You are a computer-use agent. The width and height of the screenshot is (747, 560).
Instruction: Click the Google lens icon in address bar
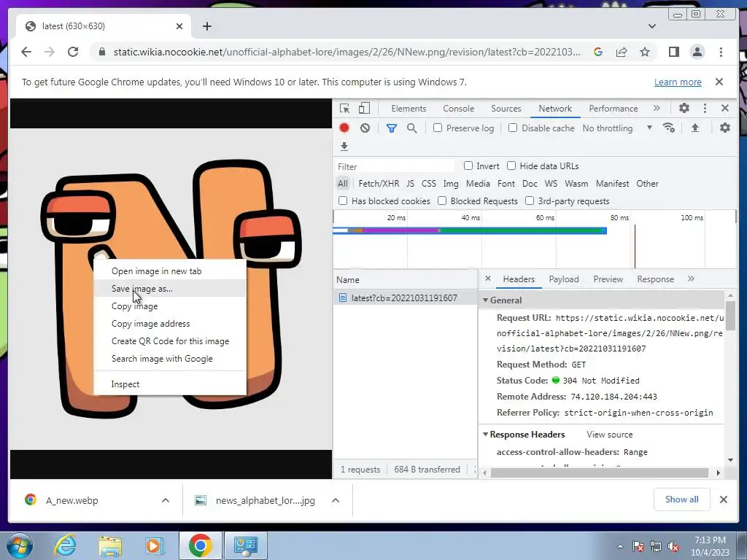[598, 52]
